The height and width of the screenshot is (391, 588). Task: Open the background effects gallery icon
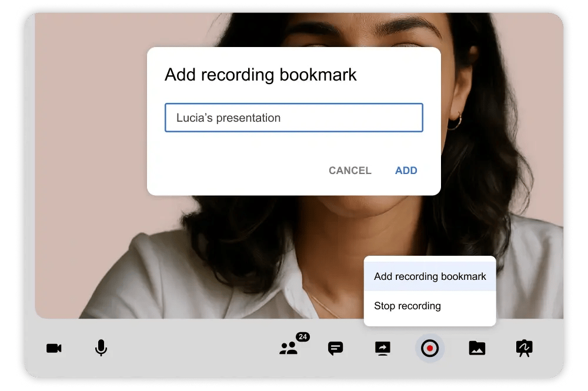pos(476,348)
